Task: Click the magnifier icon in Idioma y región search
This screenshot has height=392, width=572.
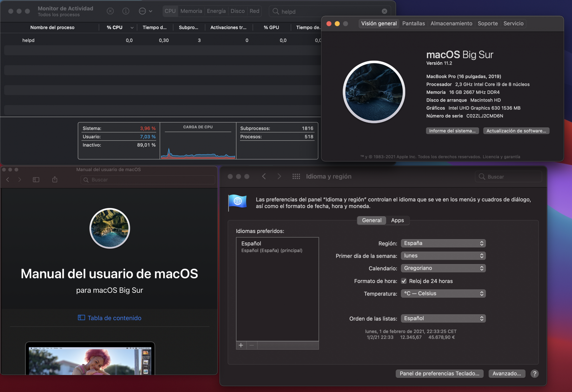Action: (x=482, y=177)
